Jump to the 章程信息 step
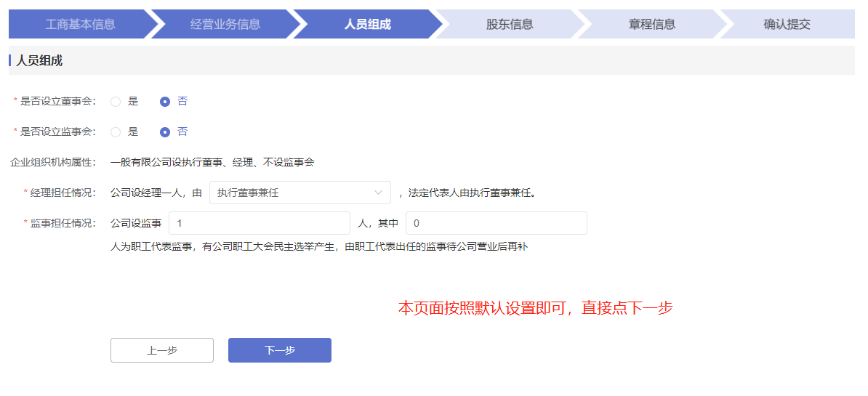This screenshot has width=868, height=396. [x=652, y=24]
